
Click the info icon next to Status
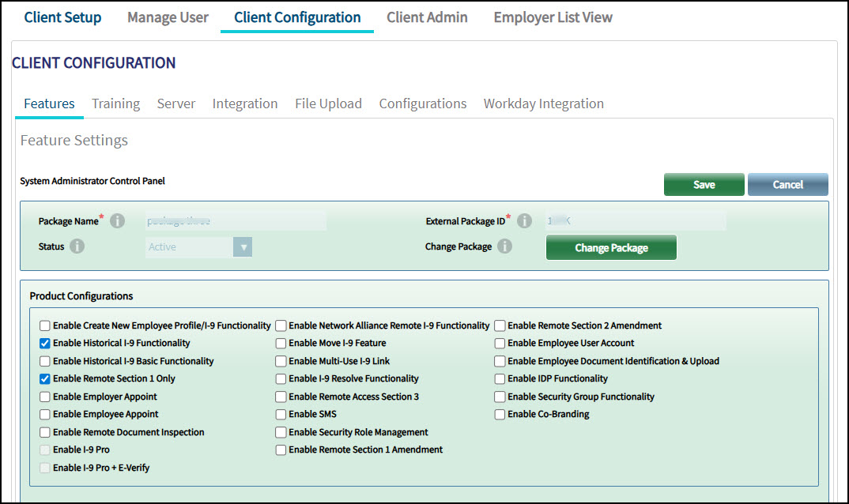(77, 246)
